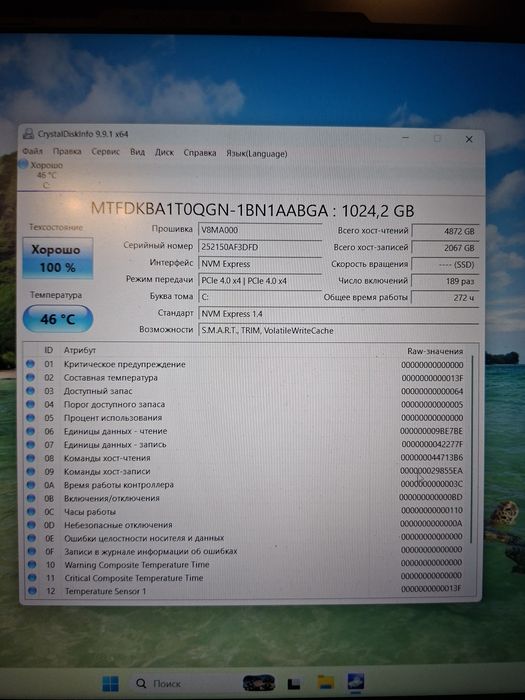Viewport: 525px width, 700px height.
Task: Click total working time value 272 ч
Action: 445,297
